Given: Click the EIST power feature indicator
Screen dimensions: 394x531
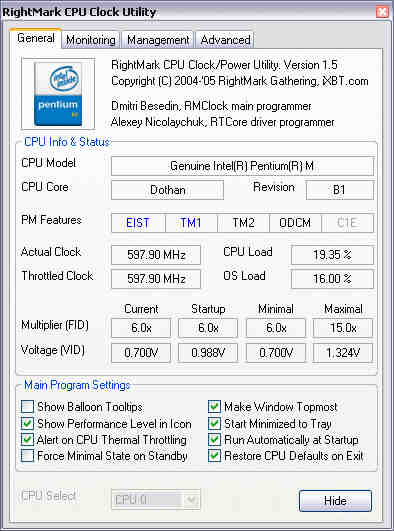Looking at the screenshot, I should coord(138,223).
